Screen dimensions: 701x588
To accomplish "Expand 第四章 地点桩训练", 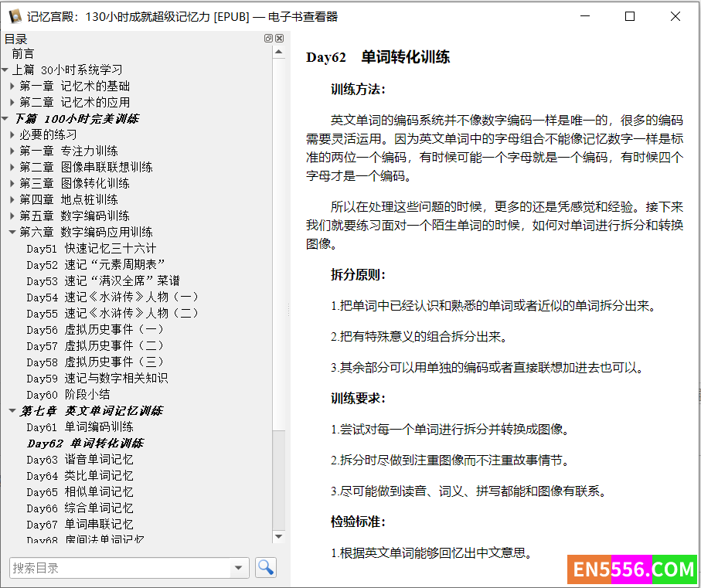I will pos(12,199).
